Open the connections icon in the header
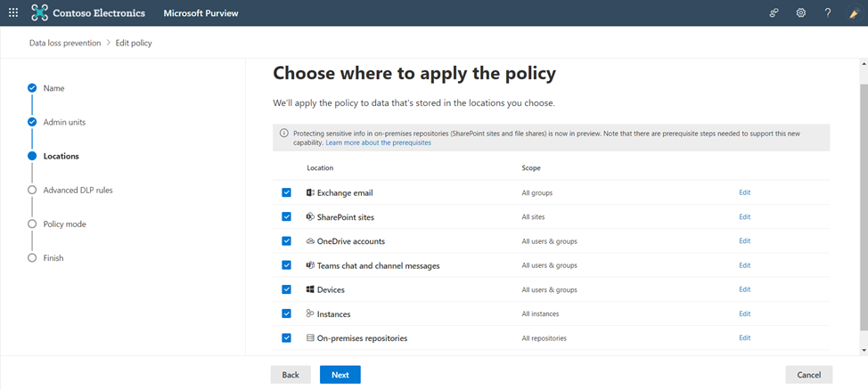 pyautogui.click(x=774, y=12)
